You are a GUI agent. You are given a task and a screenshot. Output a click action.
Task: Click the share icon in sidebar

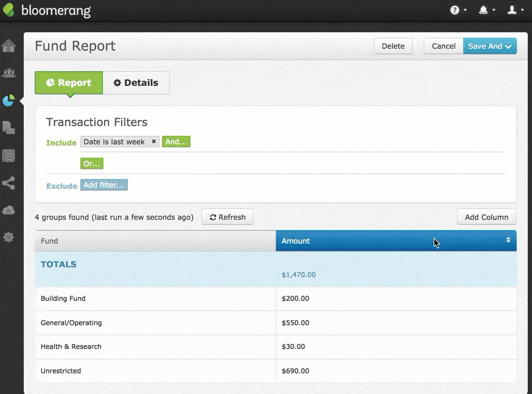(9, 183)
